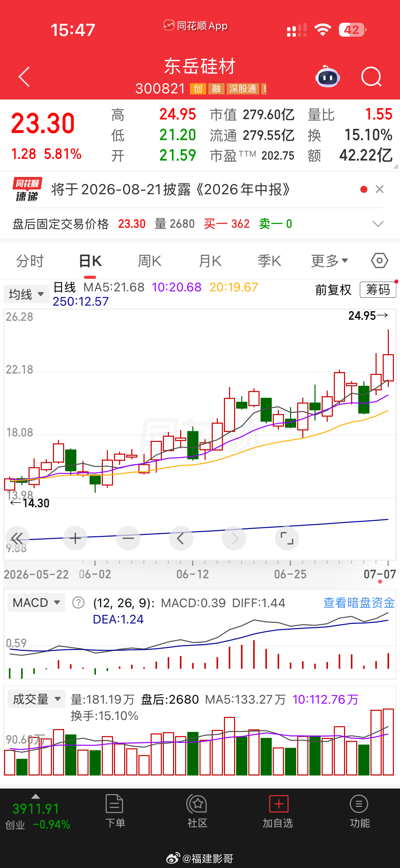Switch to 月K chart tab

210,261
